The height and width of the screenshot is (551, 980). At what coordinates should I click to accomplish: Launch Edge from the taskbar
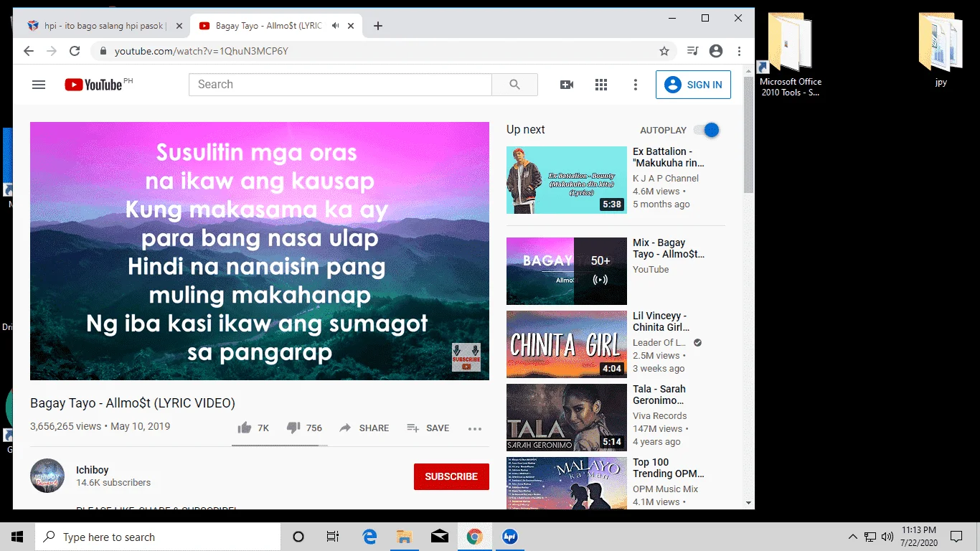pos(369,537)
